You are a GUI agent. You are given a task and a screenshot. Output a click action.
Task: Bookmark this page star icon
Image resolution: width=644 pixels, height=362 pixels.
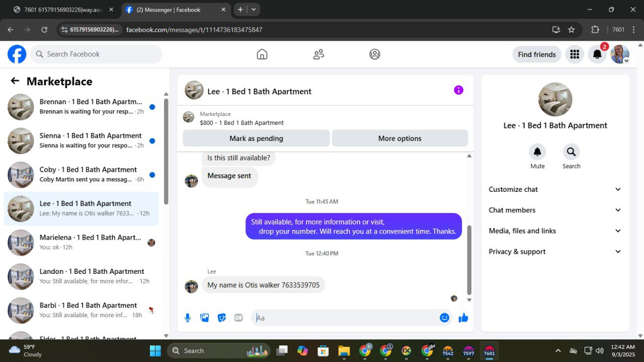[572, 30]
